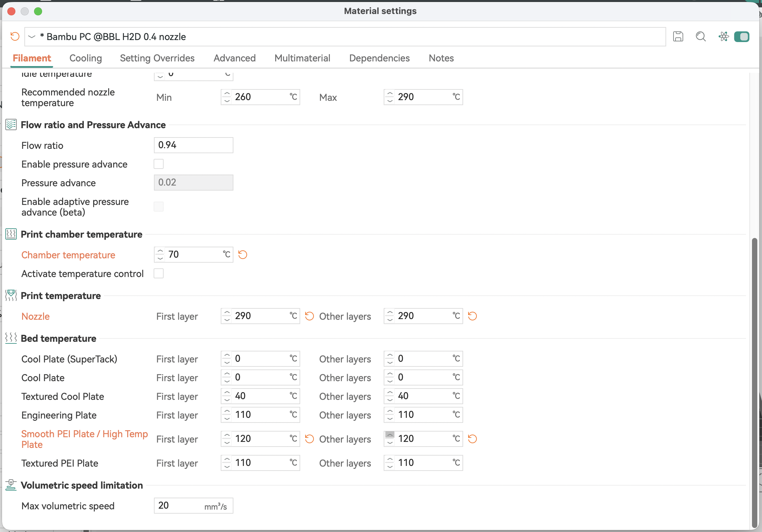The height and width of the screenshot is (532, 762).
Task: Click the reset preset icon beside preset name
Action: 15,36
